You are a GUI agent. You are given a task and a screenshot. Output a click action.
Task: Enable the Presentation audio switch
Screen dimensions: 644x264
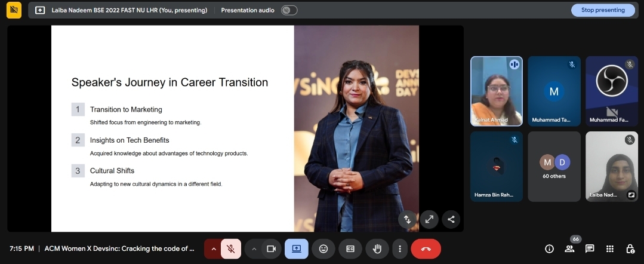click(289, 10)
